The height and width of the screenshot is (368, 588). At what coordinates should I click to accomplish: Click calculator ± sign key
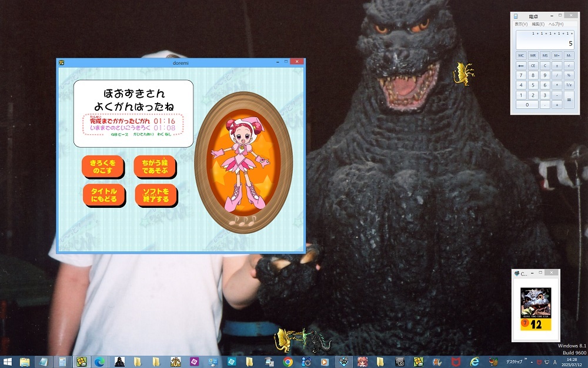coord(557,66)
